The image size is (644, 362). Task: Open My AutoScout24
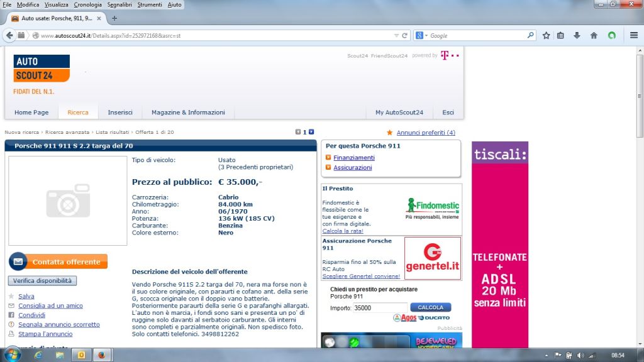(399, 112)
